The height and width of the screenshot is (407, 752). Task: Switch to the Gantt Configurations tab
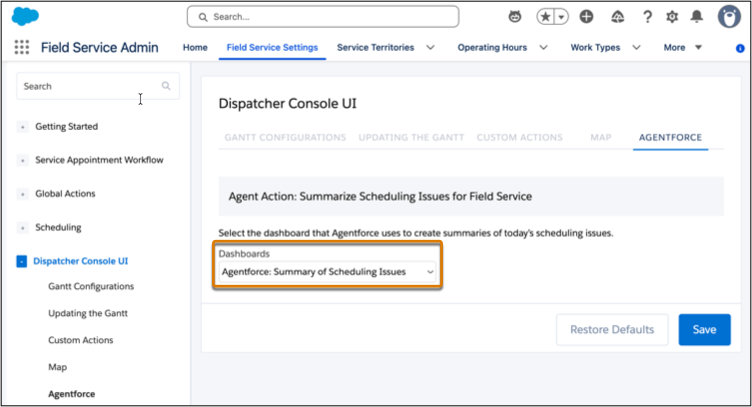pyautogui.click(x=285, y=137)
